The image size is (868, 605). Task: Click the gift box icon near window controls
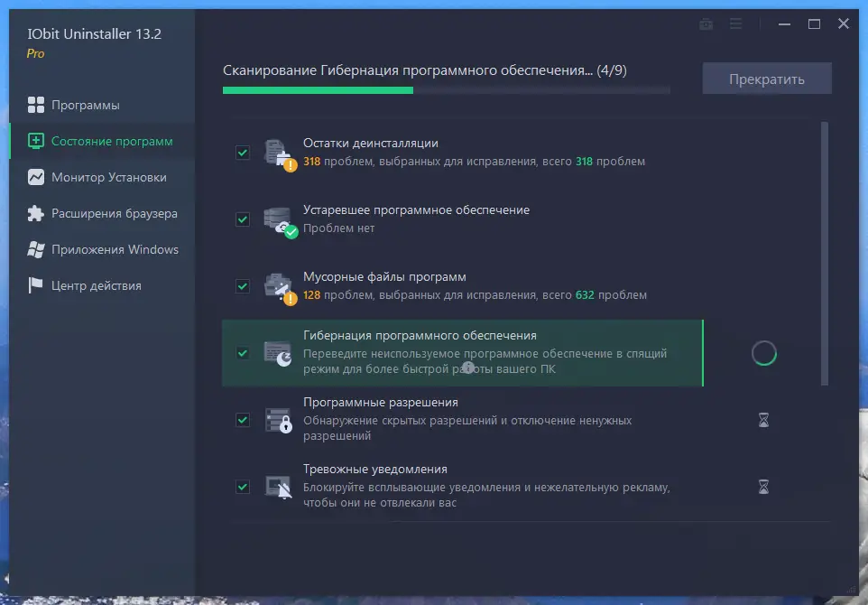click(706, 23)
